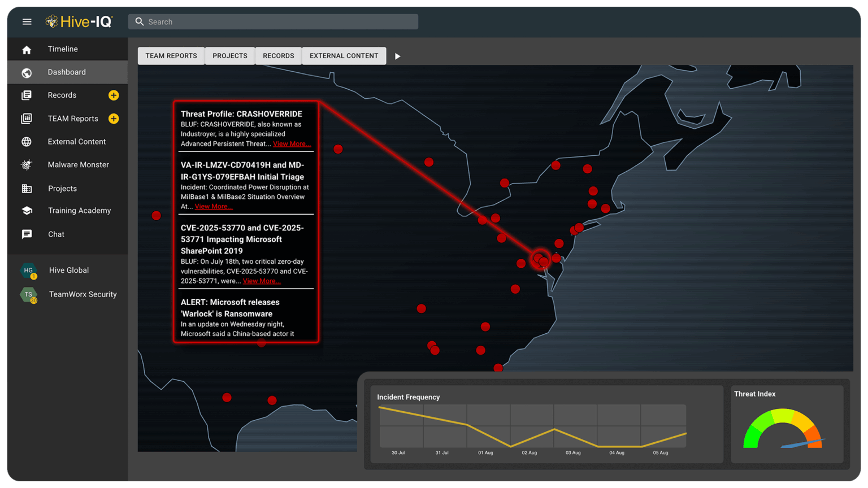Open the EXTERNAL CONTENT tab

coord(344,56)
